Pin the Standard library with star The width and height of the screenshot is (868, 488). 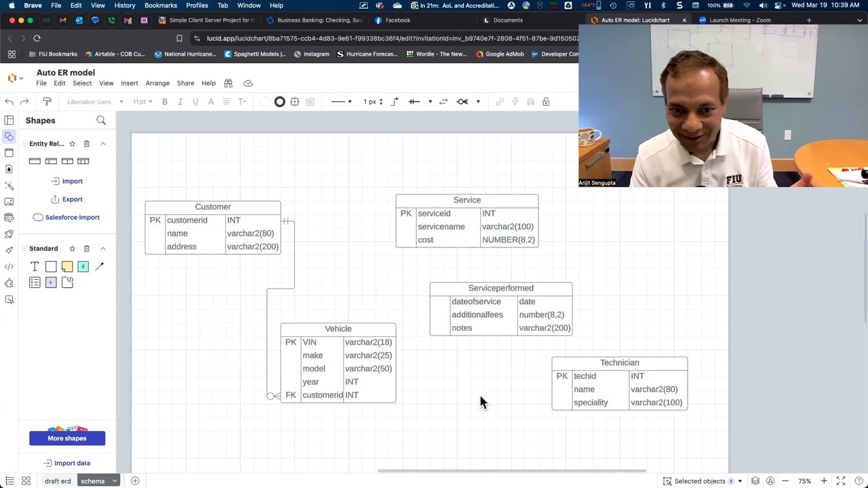coord(73,249)
